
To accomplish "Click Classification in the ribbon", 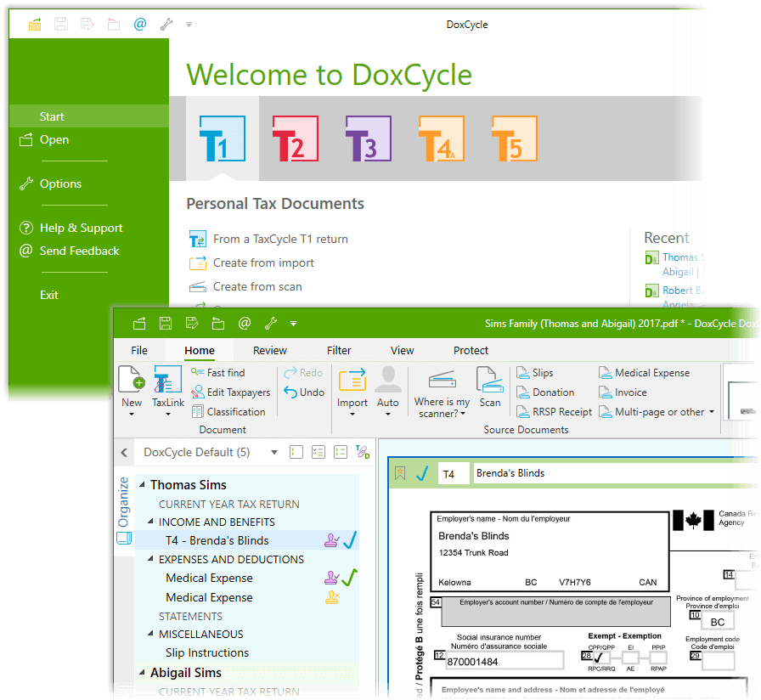I will pyautogui.click(x=228, y=412).
